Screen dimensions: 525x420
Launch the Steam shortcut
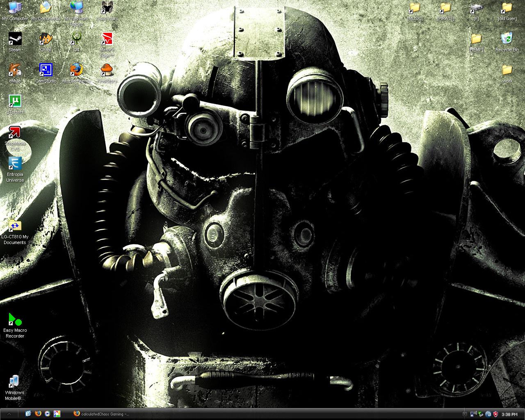pyautogui.click(x=15, y=42)
